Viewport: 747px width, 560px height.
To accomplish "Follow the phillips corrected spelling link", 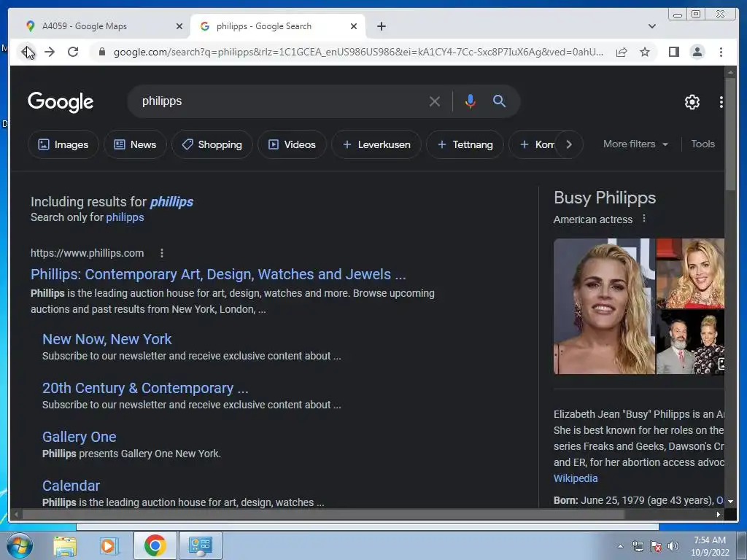I will click(x=171, y=202).
